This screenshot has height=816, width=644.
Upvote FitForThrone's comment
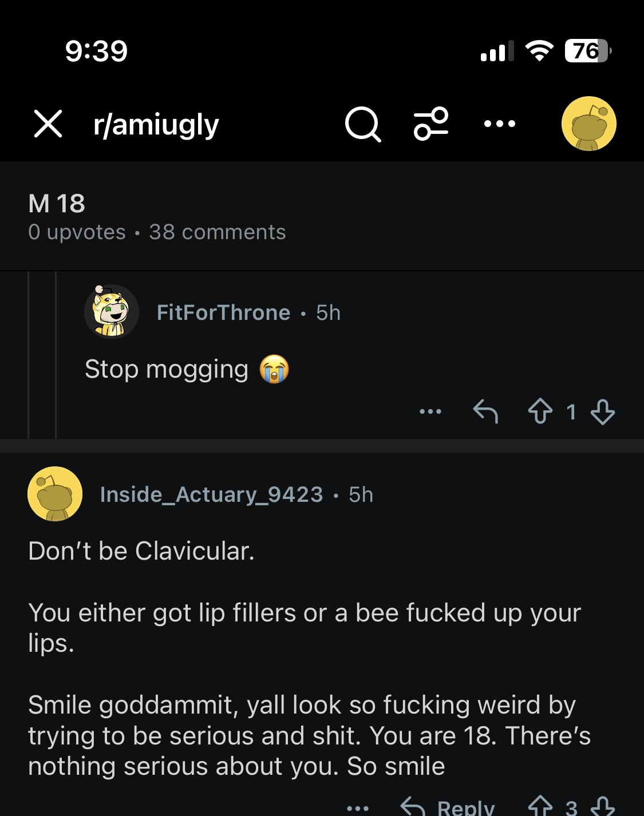540,411
